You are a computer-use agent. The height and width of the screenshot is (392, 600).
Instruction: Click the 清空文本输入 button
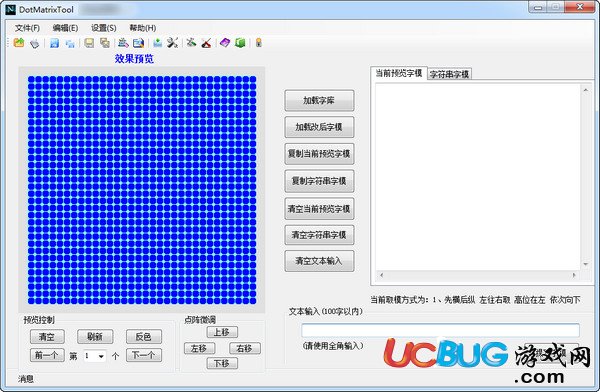point(319,261)
